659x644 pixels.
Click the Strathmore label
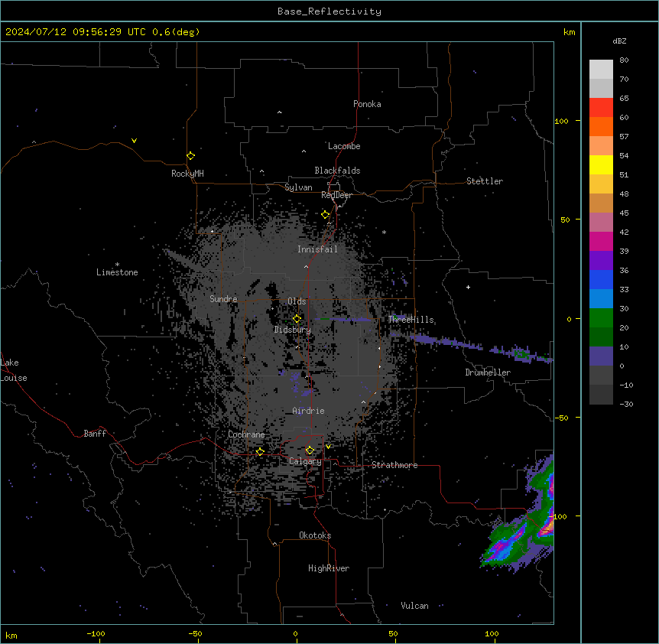click(394, 465)
